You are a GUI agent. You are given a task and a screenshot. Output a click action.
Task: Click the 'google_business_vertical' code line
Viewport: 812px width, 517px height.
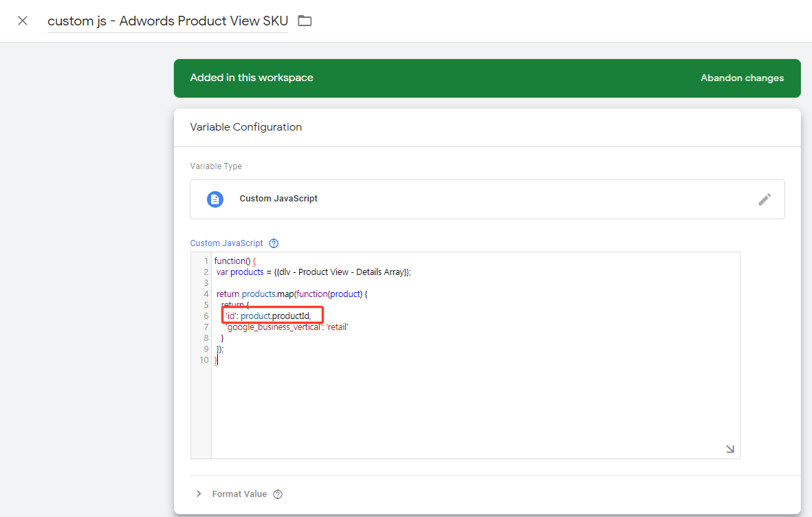coord(287,327)
